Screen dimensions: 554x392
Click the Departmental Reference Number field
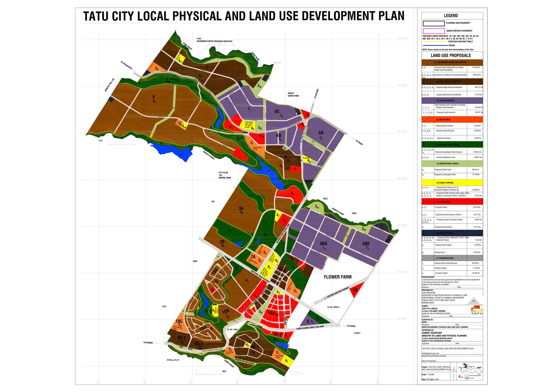coord(452,356)
